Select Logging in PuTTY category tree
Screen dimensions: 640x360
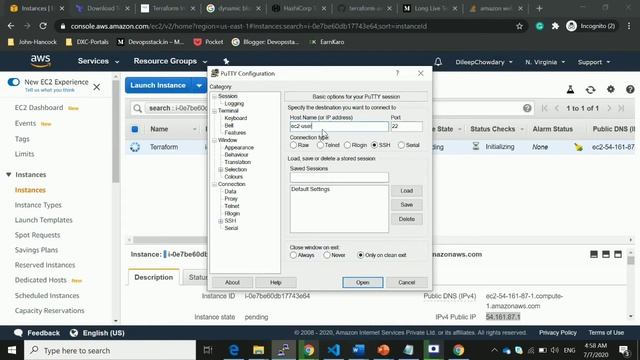click(234, 104)
